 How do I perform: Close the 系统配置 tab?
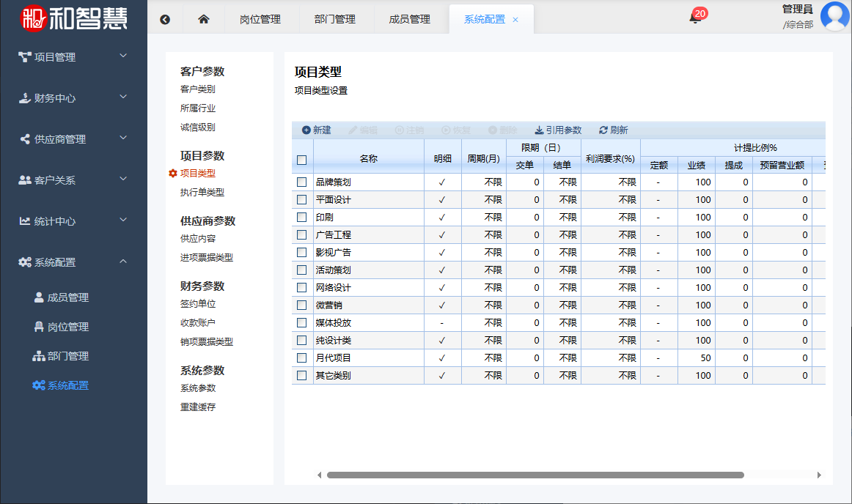[x=515, y=20]
